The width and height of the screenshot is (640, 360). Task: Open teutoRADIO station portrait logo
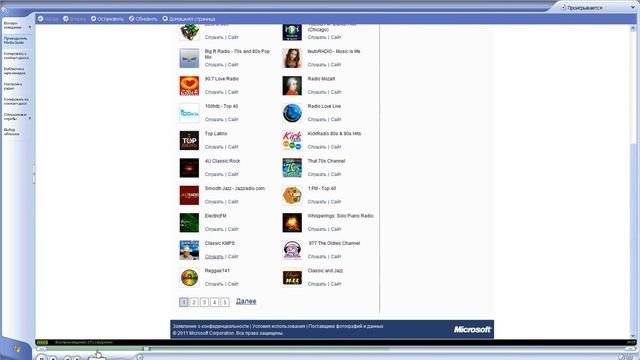coord(292,58)
